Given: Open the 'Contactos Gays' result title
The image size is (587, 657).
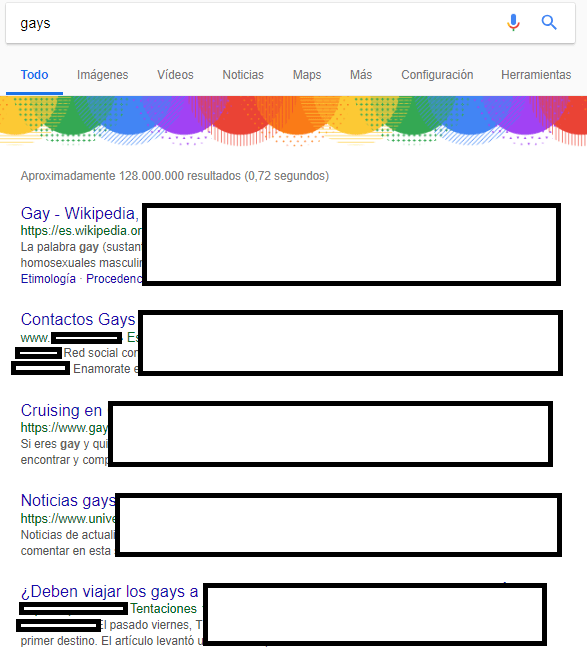Looking at the screenshot, I should click(x=78, y=319).
